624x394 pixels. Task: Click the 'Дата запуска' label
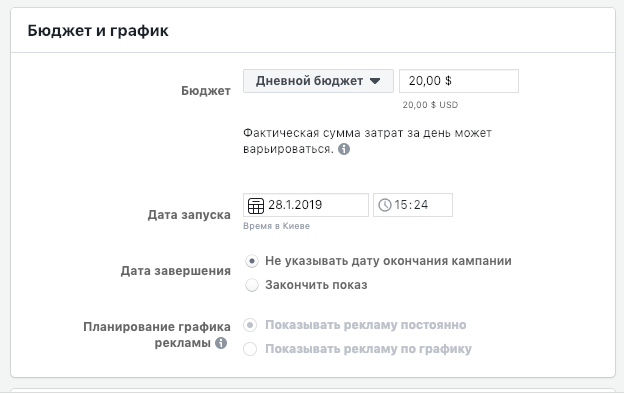189,215
